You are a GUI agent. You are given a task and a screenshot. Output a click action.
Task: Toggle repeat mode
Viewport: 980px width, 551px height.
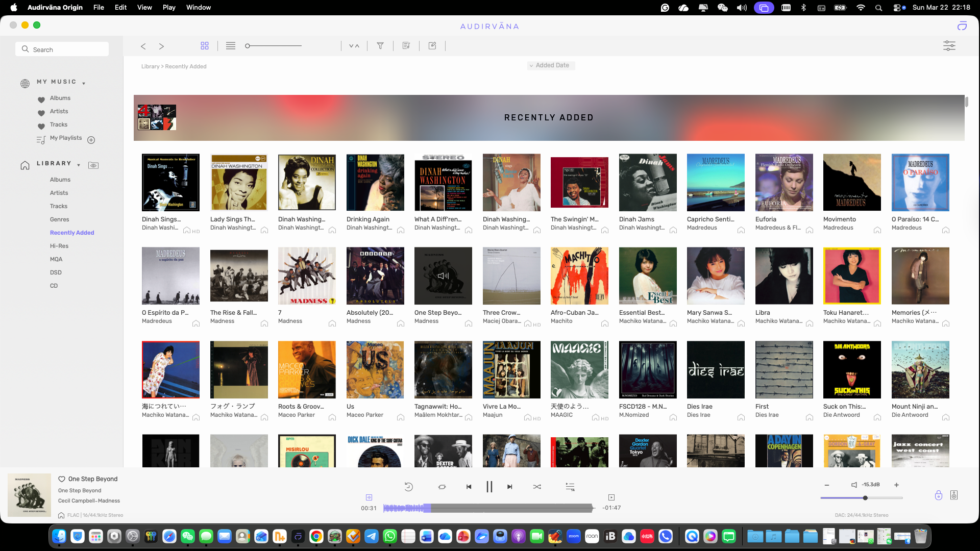click(442, 487)
